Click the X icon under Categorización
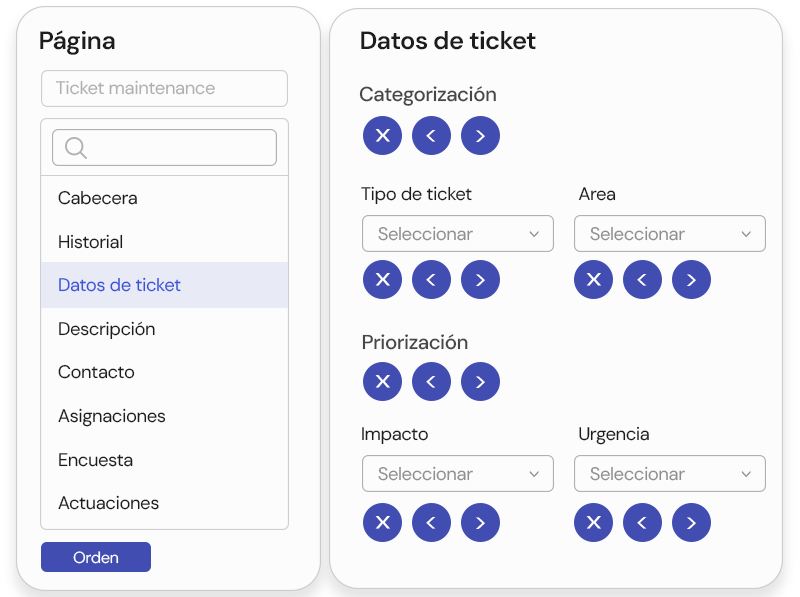 coord(382,136)
